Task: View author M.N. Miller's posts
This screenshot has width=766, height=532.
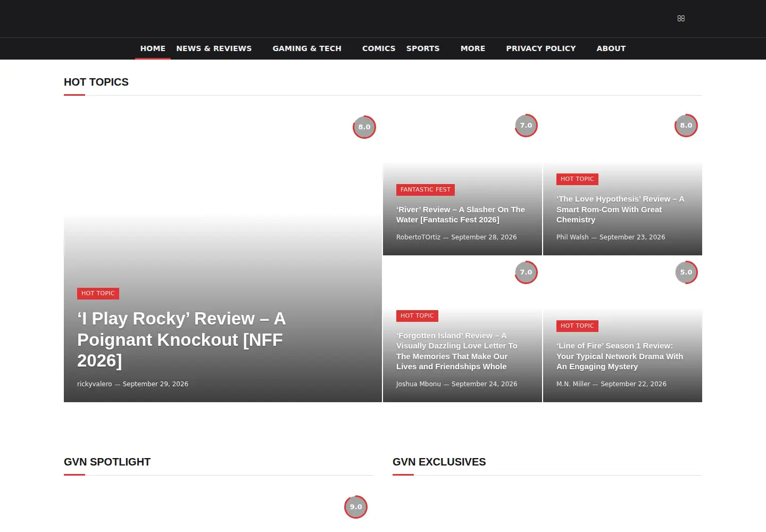Action: pos(573,384)
